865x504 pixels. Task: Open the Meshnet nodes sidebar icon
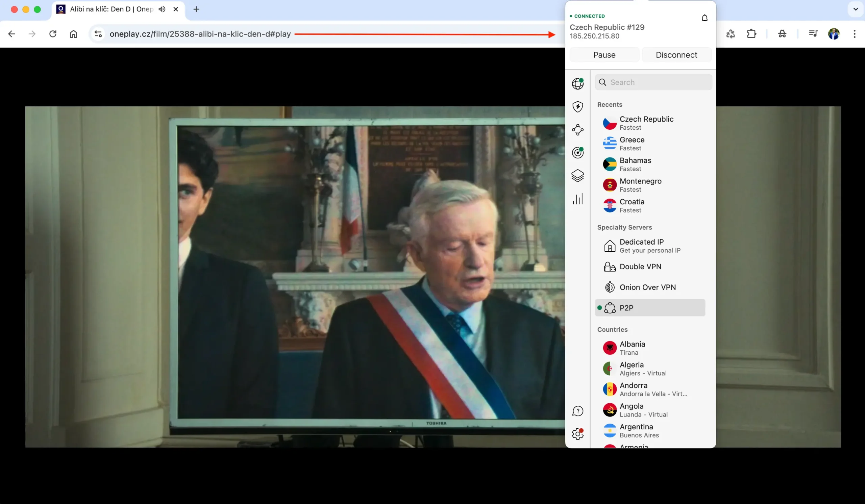578,130
